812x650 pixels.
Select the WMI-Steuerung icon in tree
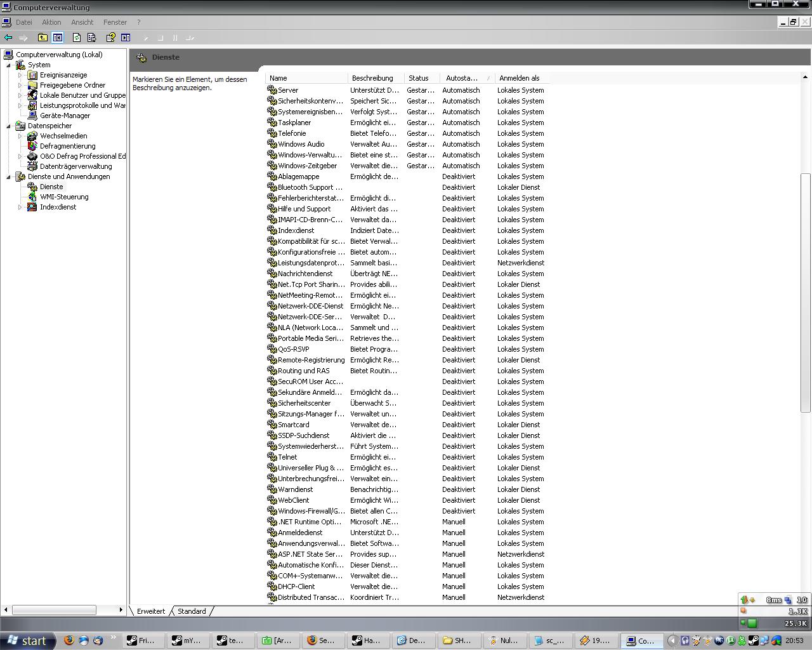[32, 197]
